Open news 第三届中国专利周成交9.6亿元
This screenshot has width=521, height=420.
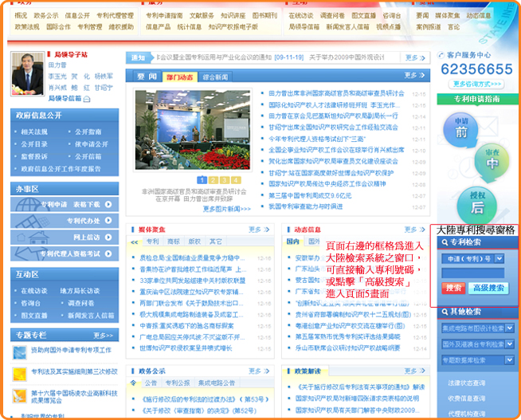tap(310, 196)
